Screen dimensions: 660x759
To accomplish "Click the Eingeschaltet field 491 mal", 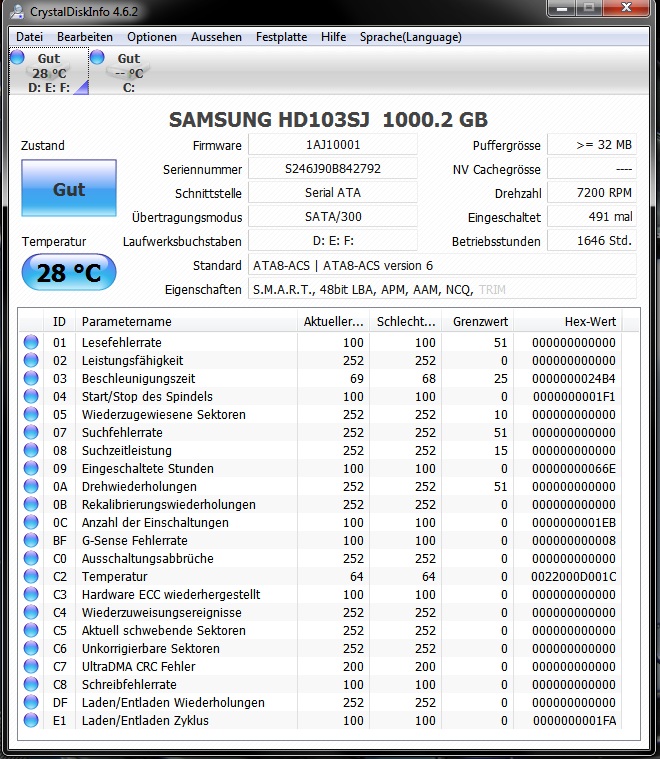I will point(592,216).
